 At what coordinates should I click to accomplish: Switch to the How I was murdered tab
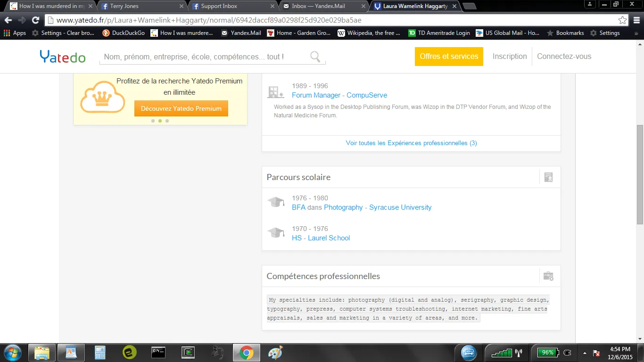click(x=52, y=6)
